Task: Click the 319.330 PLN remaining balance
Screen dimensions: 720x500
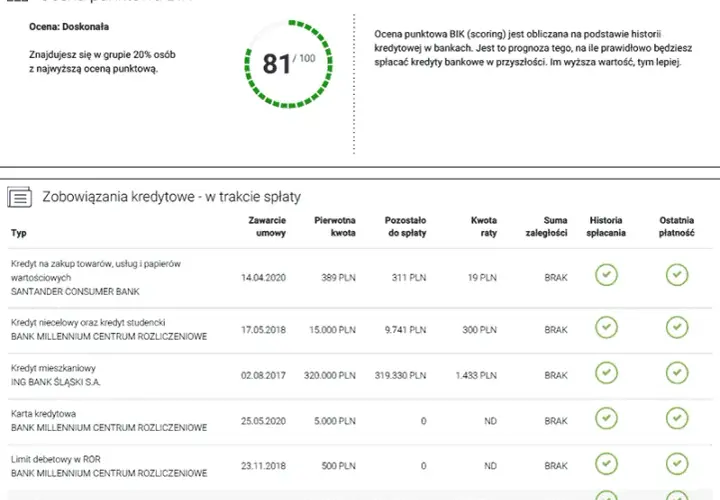Action: click(x=400, y=375)
